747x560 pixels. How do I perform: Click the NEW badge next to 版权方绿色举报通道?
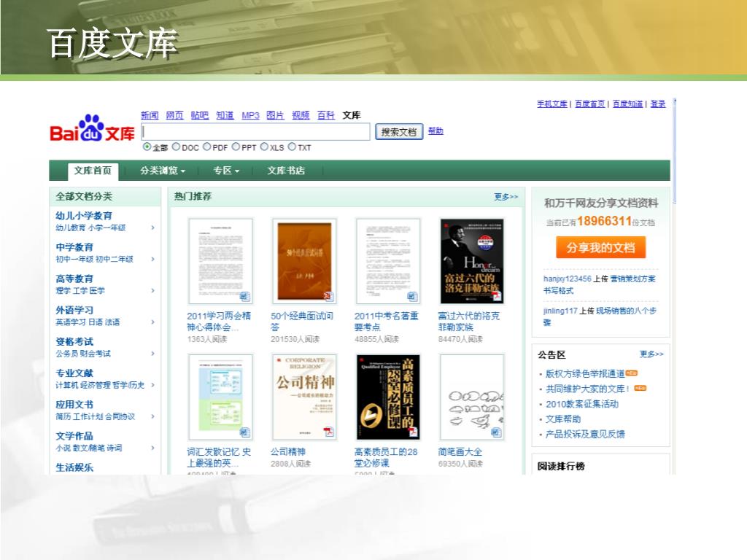(x=632, y=373)
